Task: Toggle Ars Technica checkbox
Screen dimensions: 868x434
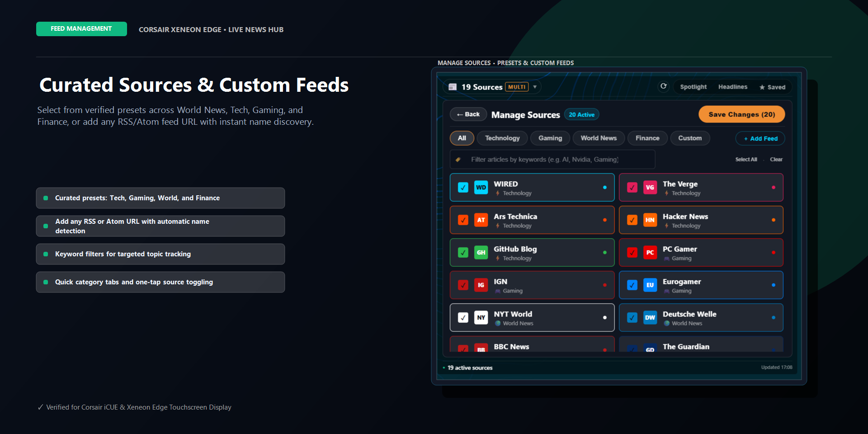Action: coord(463,220)
